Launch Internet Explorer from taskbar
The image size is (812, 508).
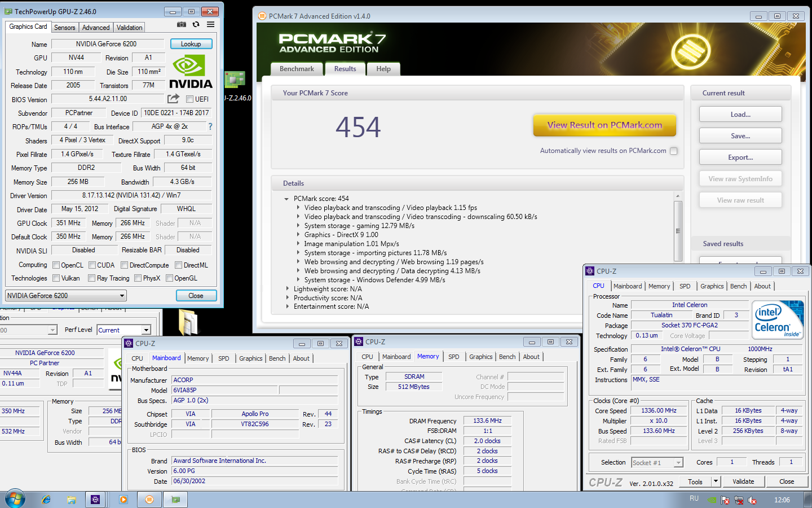[x=46, y=500]
